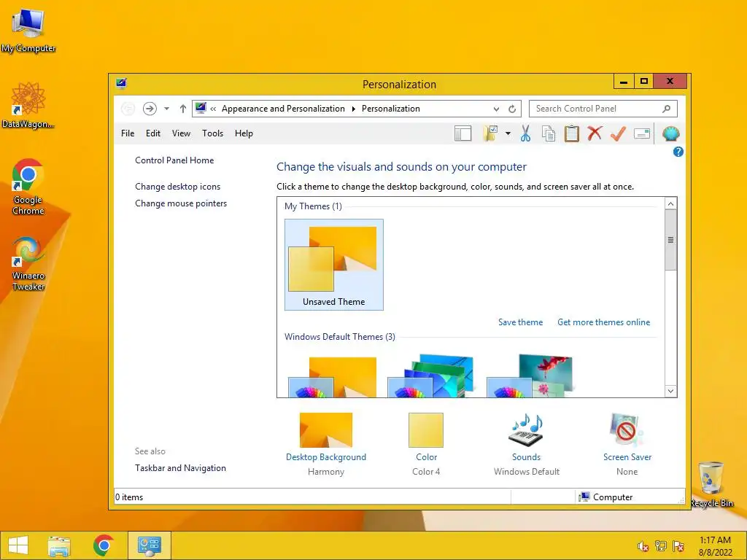Click the orange checkmark Properties icon
The image size is (747, 560).
(618, 134)
